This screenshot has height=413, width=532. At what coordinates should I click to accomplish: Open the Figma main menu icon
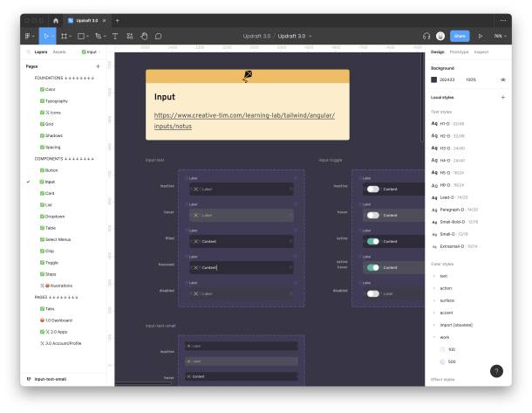[28, 36]
